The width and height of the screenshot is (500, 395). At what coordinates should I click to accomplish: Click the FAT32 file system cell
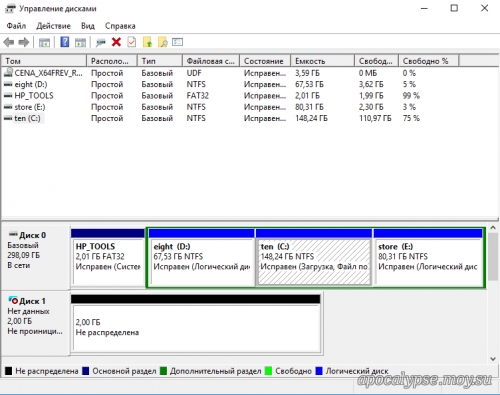click(x=198, y=96)
